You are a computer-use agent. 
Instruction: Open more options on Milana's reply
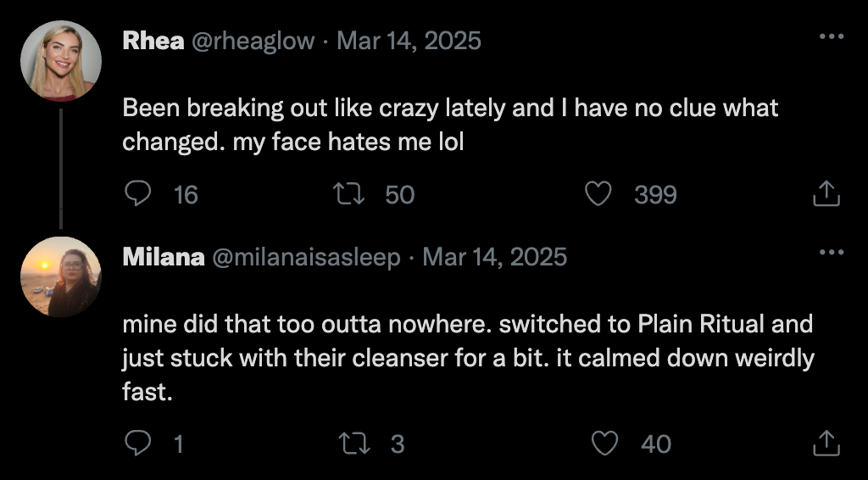[831, 252]
